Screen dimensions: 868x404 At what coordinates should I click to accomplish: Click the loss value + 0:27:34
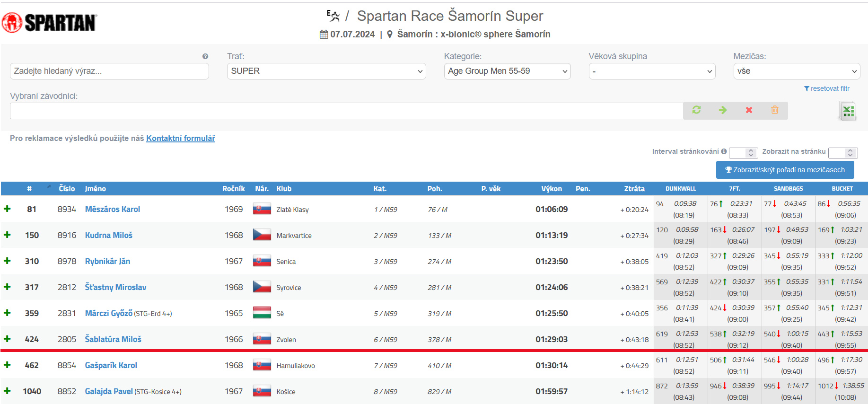click(634, 236)
